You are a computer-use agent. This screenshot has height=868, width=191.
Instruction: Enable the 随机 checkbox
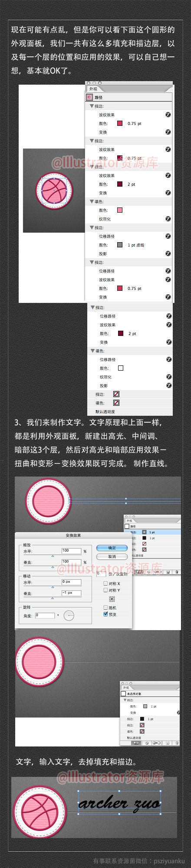coord(105,608)
